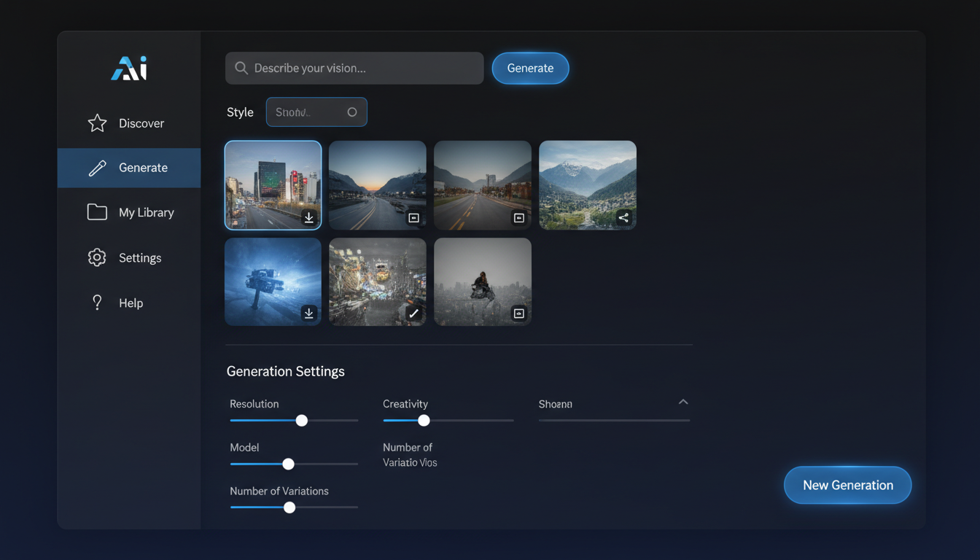This screenshot has height=560, width=980.
Task: Edit the cyberpunk city image
Action: (413, 314)
